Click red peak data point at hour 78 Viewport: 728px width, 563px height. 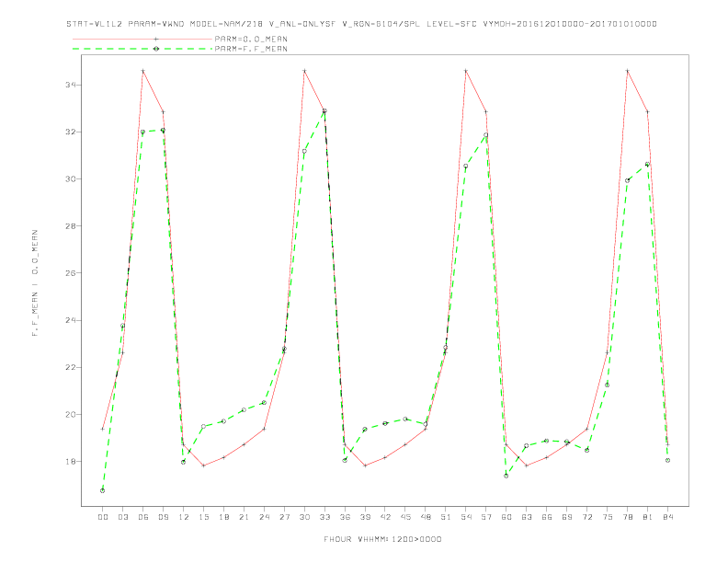627,71
